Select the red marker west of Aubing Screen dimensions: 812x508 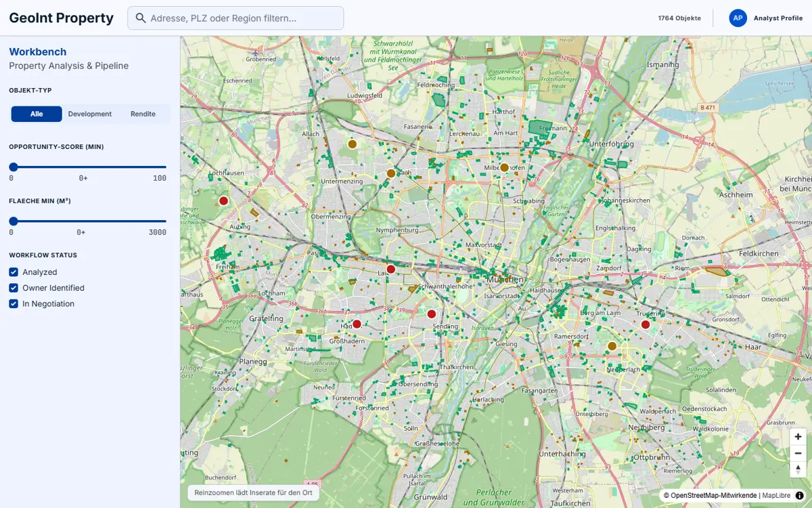(x=223, y=200)
